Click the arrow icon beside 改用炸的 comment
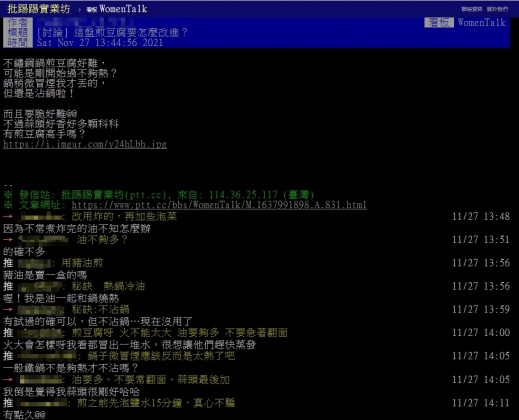This screenshot has width=519, height=420. (x=8, y=216)
